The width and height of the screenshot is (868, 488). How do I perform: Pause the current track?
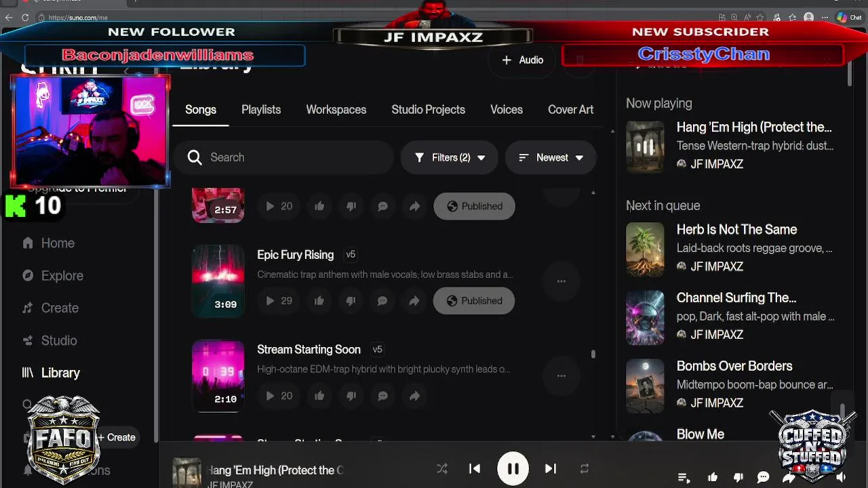coord(513,468)
